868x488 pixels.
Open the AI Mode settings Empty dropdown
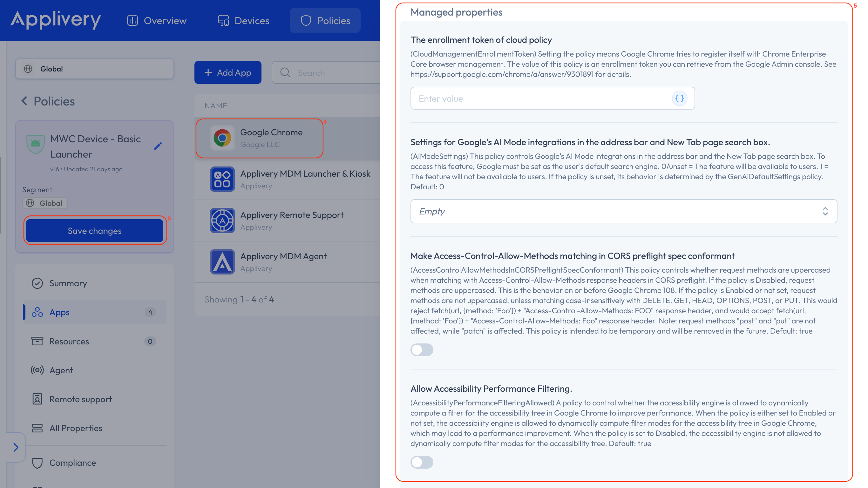point(624,211)
